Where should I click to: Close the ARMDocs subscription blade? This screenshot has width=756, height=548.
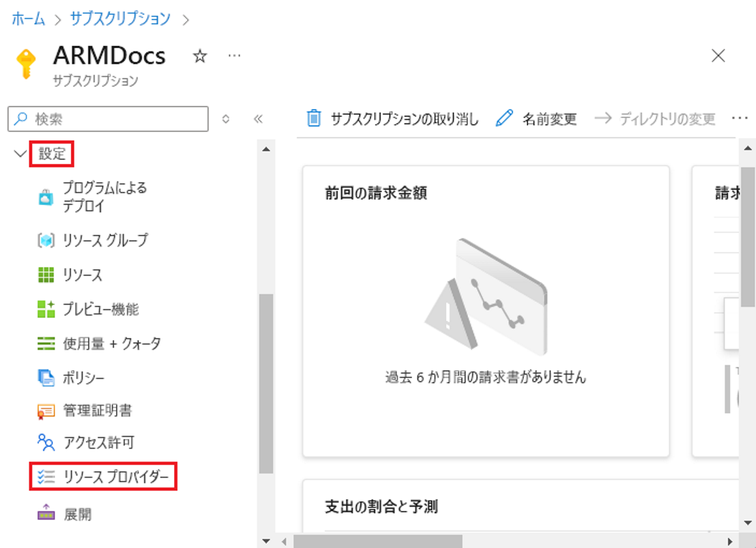(x=719, y=55)
